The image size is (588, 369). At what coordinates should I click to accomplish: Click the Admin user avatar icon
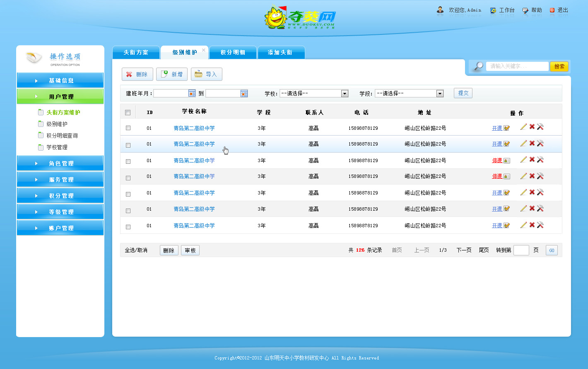pyautogui.click(x=440, y=10)
